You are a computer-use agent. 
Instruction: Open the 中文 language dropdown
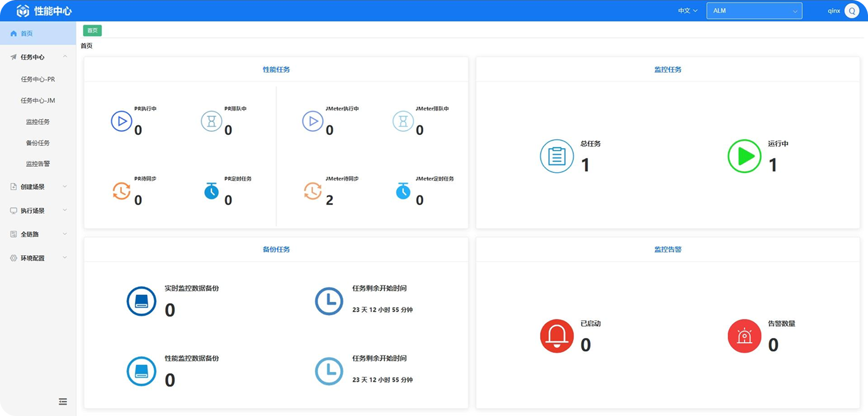688,11
